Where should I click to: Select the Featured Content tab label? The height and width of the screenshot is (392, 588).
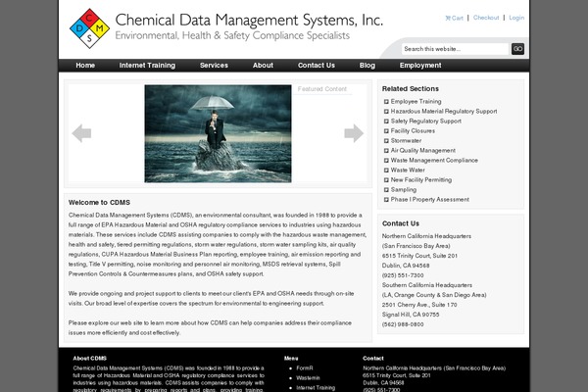tap(322, 89)
